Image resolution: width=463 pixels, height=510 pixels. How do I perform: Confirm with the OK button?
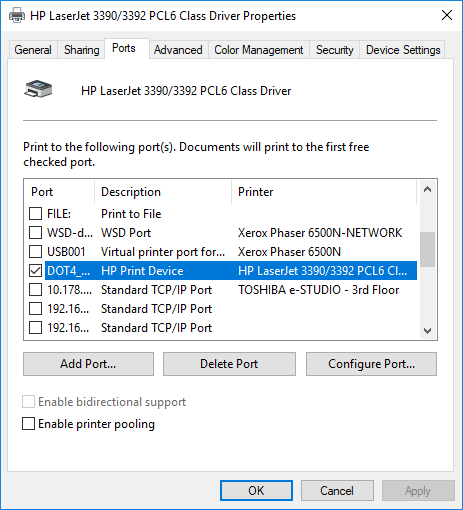pyautogui.click(x=256, y=491)
